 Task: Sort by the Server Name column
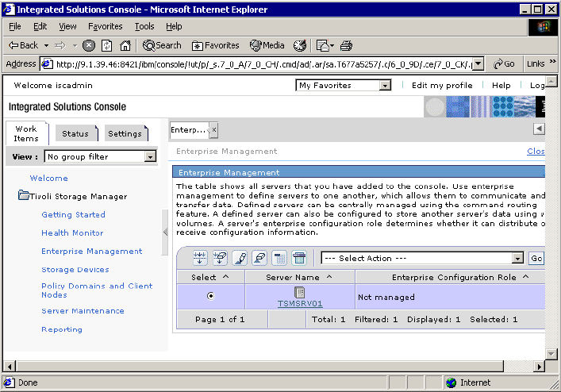(x=299, y=277)
